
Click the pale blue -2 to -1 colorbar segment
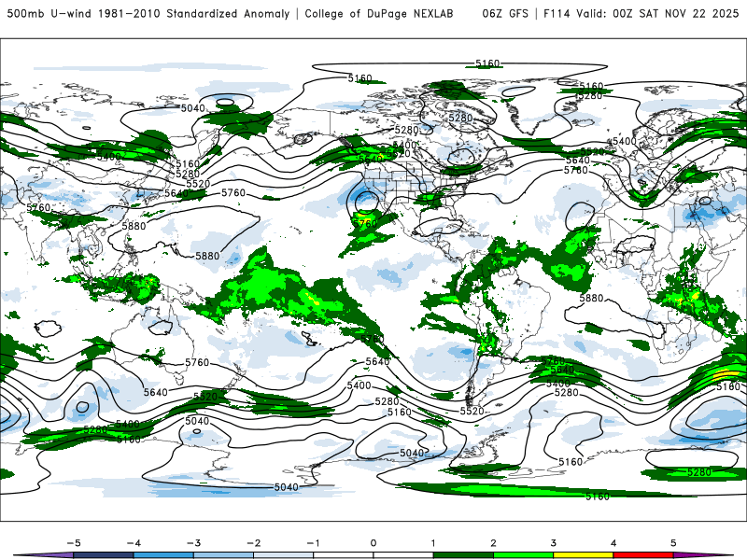pyautogui.click(x=284, y=555)
